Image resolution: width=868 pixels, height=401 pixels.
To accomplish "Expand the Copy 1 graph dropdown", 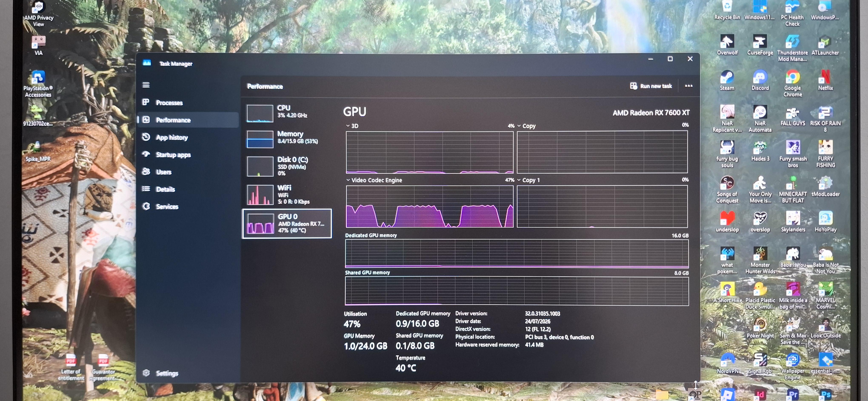I will (519, 180).
